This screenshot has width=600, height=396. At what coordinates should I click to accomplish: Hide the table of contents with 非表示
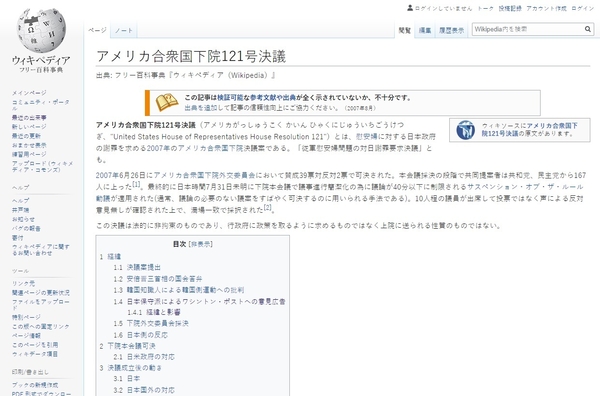tap(201, 244)
